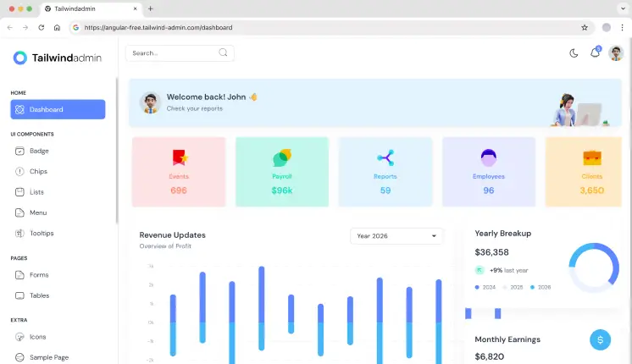Click the search magnifier icon
Screen dimensions: 632x364
(223, 52)
